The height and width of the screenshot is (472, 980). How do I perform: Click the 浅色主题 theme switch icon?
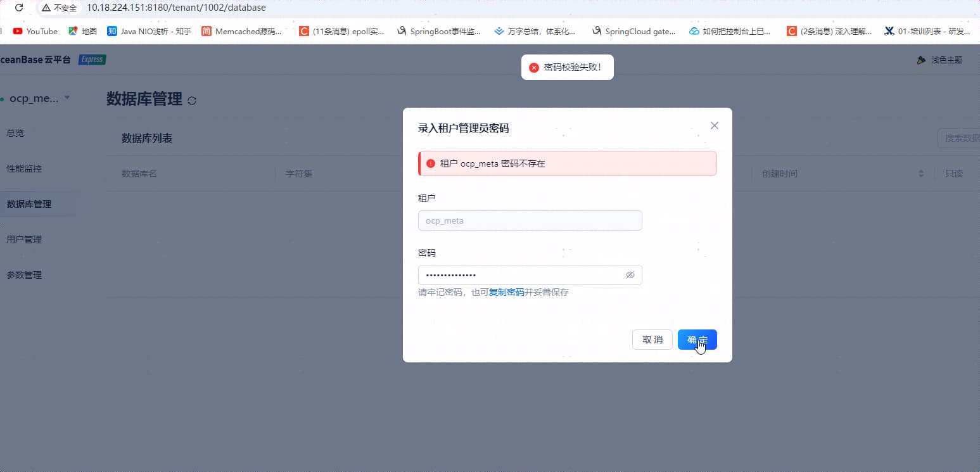[x=921, y=60]
